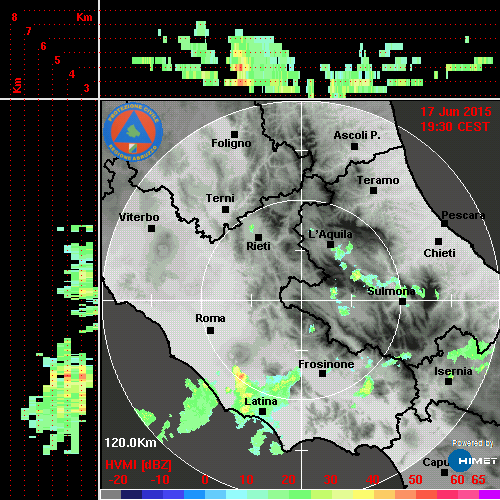Click the 'Latina' map label
500x500 pixels.
(261, 401)
